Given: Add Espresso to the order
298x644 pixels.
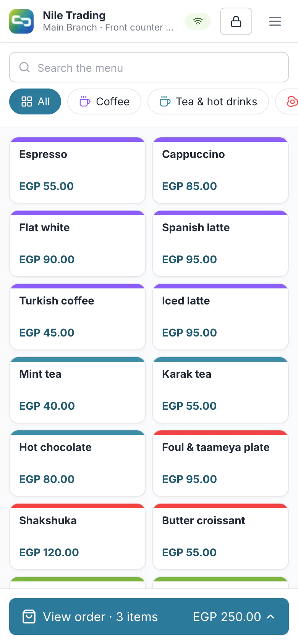Looking at the screenshot, I should [78, 170].
